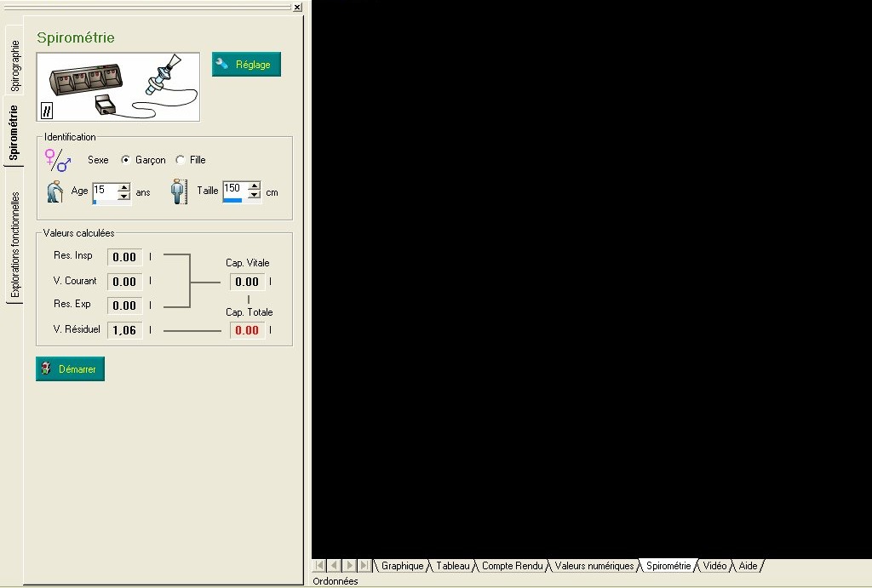This screenshot has width=872, height=588.
Task: Click the person height ruler icon
Action: click(x=179, y=191)
